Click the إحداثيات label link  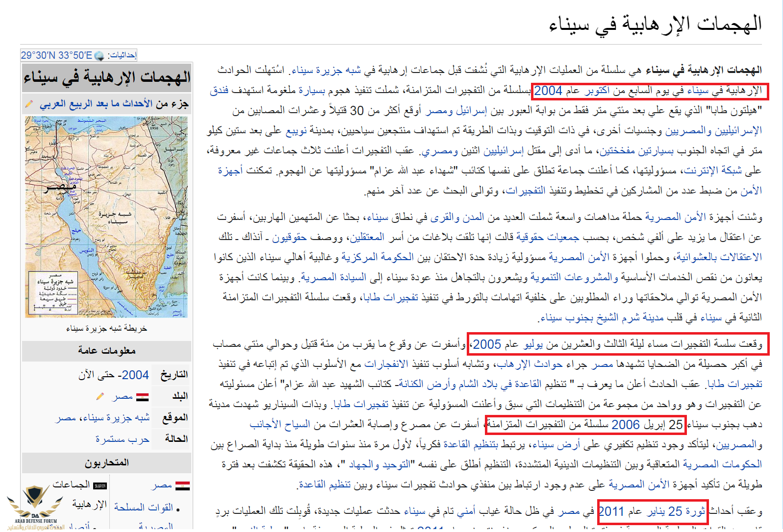pyautogui.click(x=122, y=55)
